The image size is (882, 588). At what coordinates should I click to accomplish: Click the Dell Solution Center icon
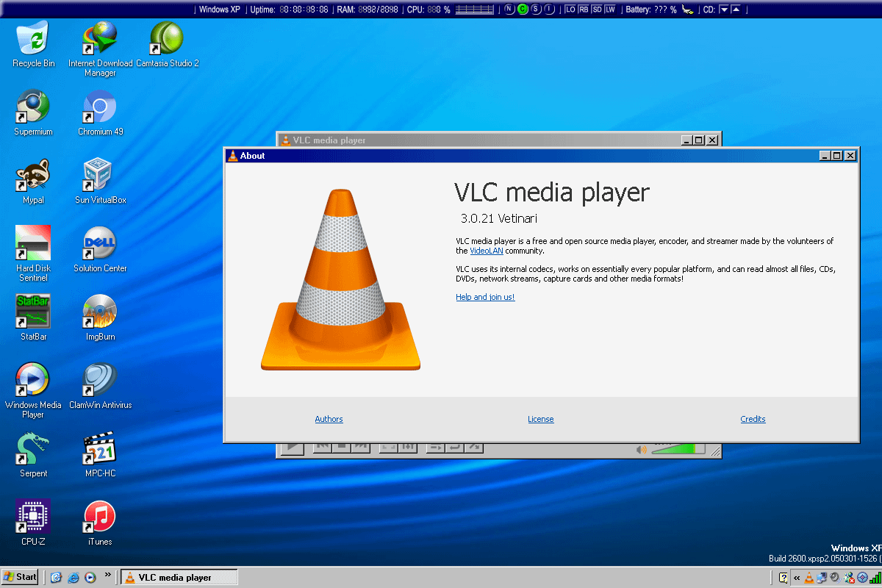[x=100, y=249]
